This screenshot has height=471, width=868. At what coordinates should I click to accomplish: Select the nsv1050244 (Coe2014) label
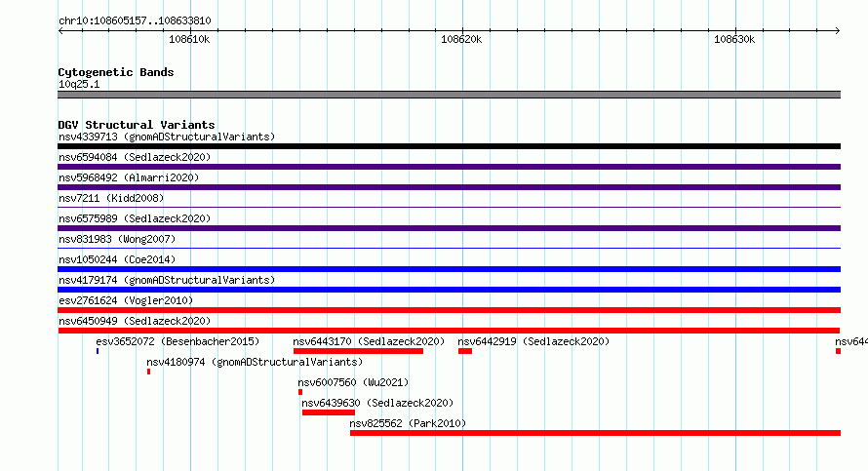click(117, 259)
